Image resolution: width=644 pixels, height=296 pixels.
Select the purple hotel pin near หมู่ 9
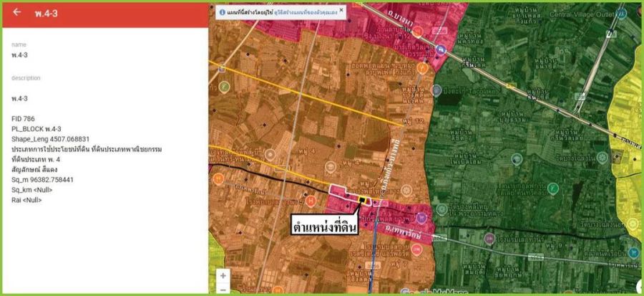click(x=489, y=238)
